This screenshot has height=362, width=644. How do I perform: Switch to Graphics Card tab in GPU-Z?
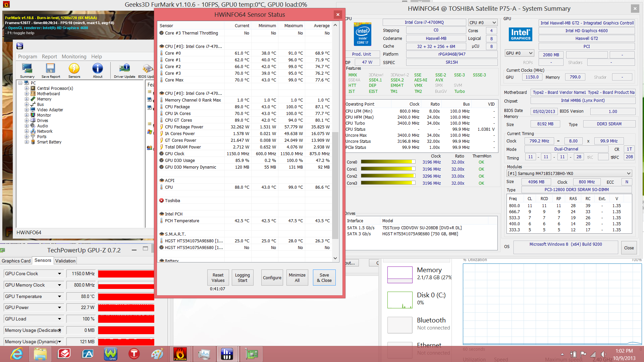(x=16, y=261)
